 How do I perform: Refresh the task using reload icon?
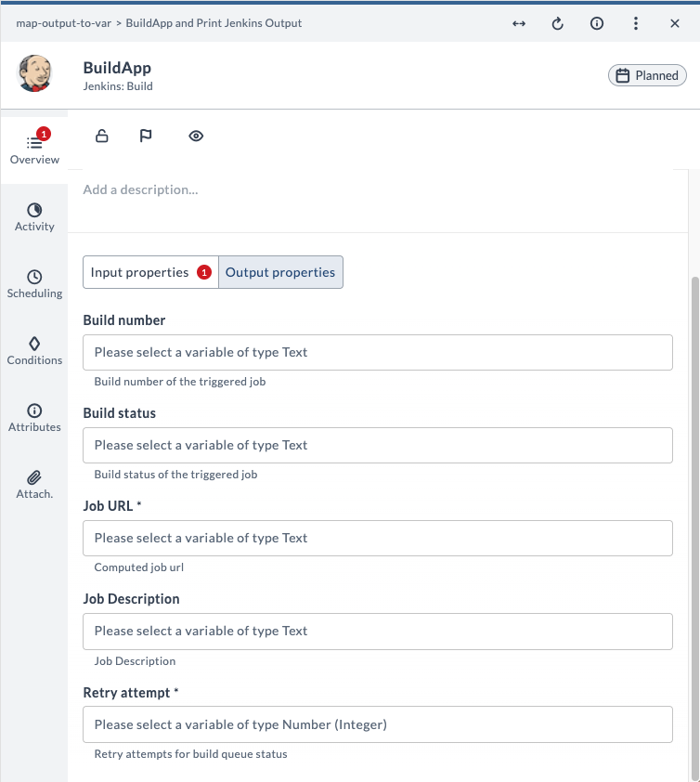pos(557,23)
